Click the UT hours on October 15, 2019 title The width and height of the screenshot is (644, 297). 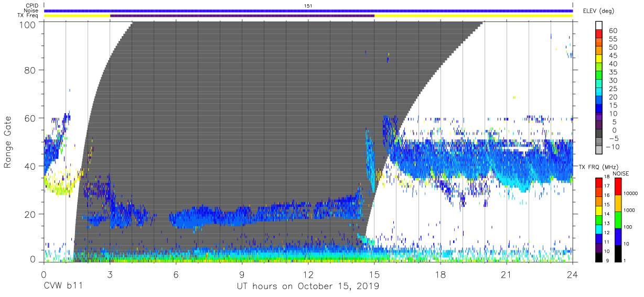[x=308, y=287]
